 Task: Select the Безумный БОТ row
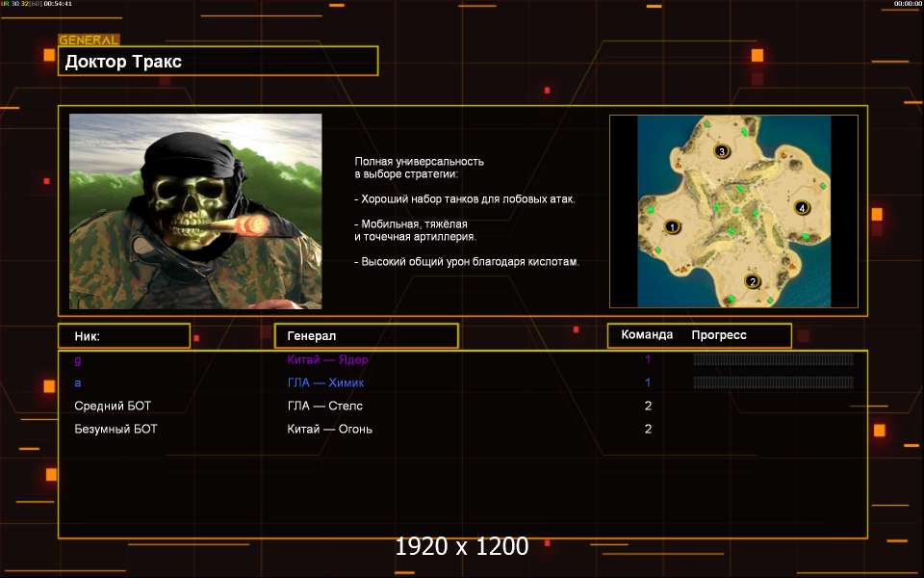[x=115, y=429]
